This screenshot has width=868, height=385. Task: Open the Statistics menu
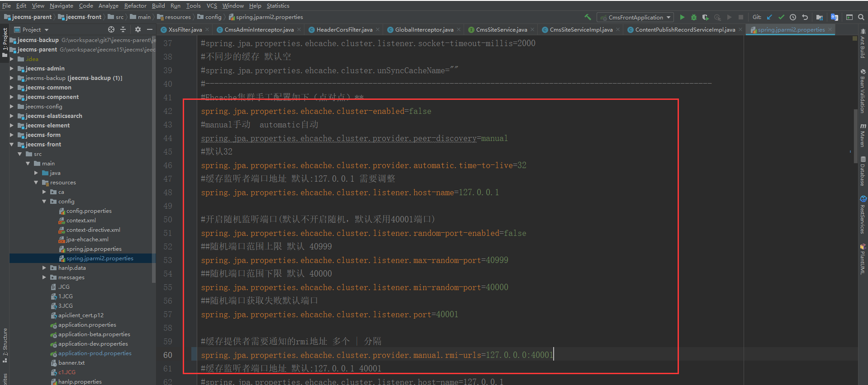pos(278,6)
